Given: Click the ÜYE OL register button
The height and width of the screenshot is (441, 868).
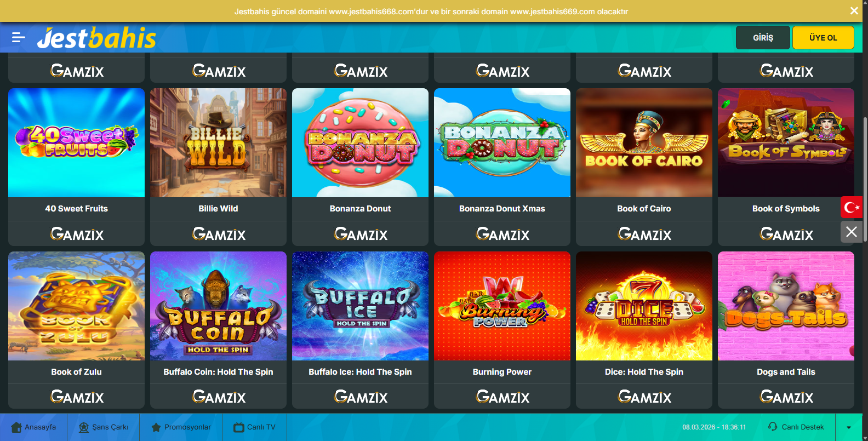Looking at the screenshot, I should (x=823, y=38).
